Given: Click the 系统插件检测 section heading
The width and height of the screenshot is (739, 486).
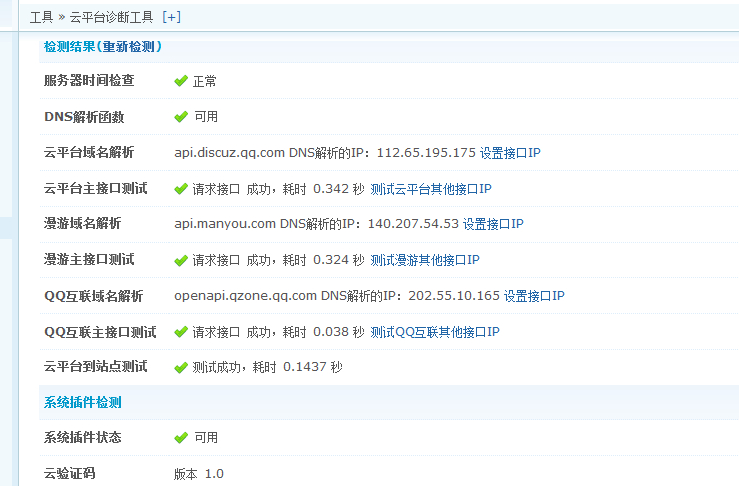Looking at the screenshot, I should click(82, 402).
